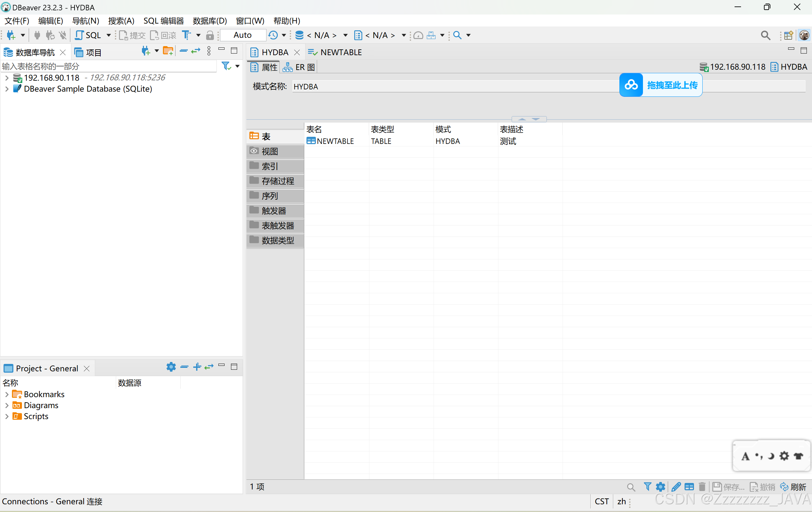Viewport: 812px width, 512px height.
Task: Switch to the 项目 tab
Action: (x=88, y=52)
